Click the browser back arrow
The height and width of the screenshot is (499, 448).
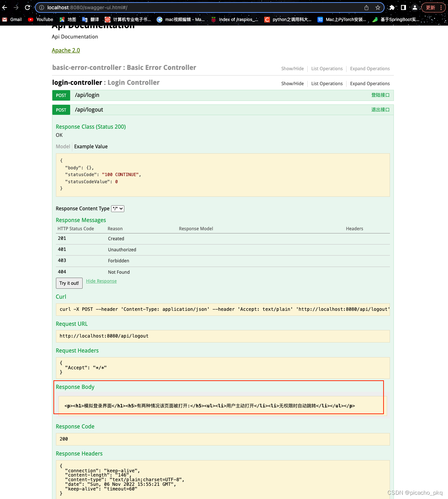(5, 7)
